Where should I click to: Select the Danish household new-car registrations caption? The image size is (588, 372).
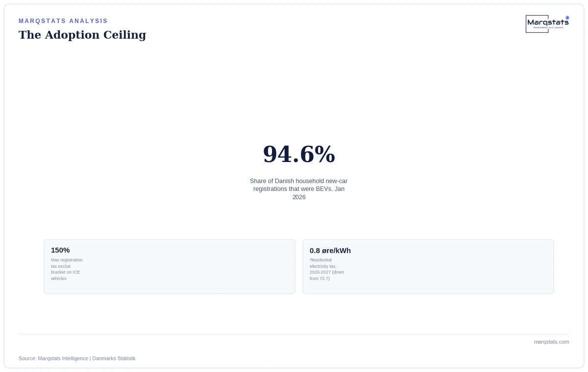(x=299, y=189)
